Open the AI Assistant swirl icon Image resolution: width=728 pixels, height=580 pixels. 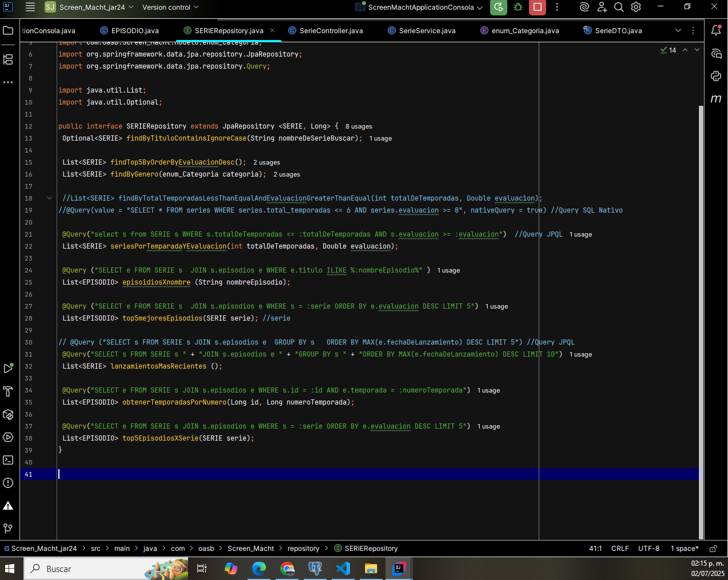pyautogui.click(x=584, y=7)
